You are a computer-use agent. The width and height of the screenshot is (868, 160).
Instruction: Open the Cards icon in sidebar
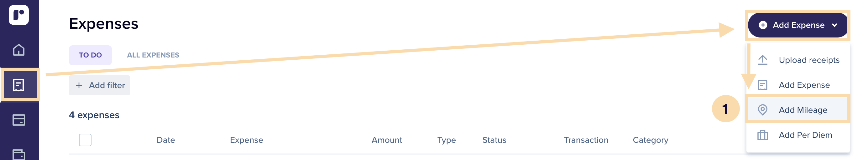point(19,120)
